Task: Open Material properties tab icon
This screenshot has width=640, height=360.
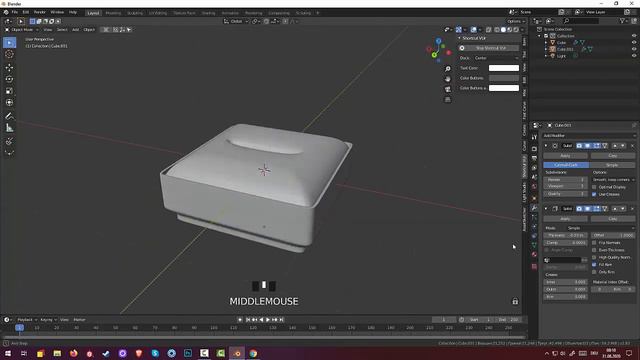Action: click(534, 254)
